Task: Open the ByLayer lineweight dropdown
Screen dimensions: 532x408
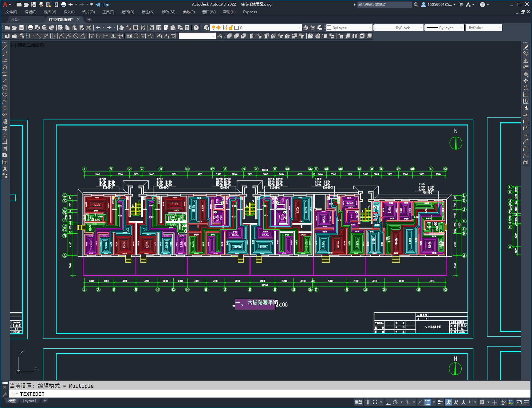Action: (444, 28)
